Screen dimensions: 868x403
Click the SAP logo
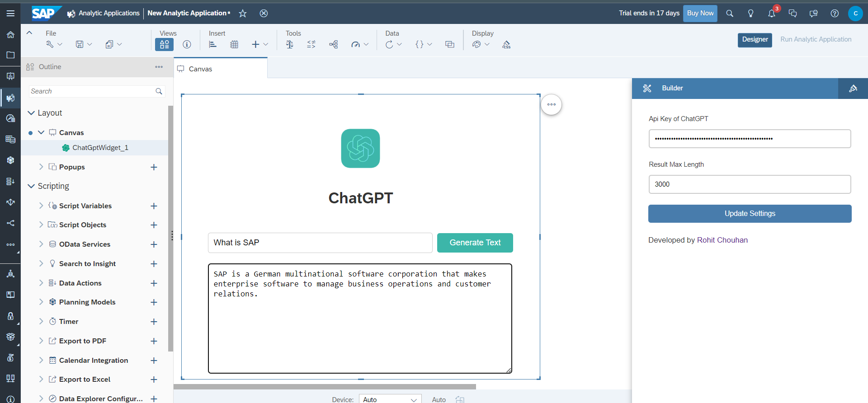point(46,13)
